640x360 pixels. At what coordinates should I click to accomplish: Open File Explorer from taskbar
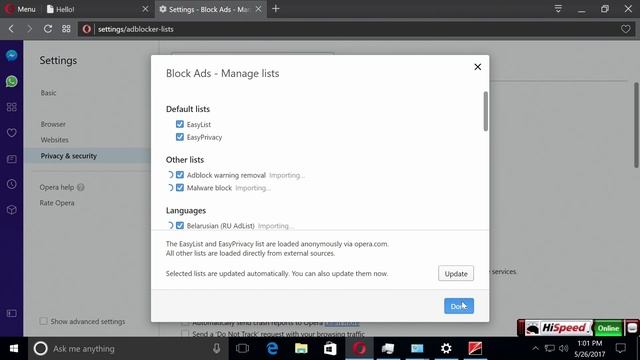pyautogui.click(x=301, y=349)
